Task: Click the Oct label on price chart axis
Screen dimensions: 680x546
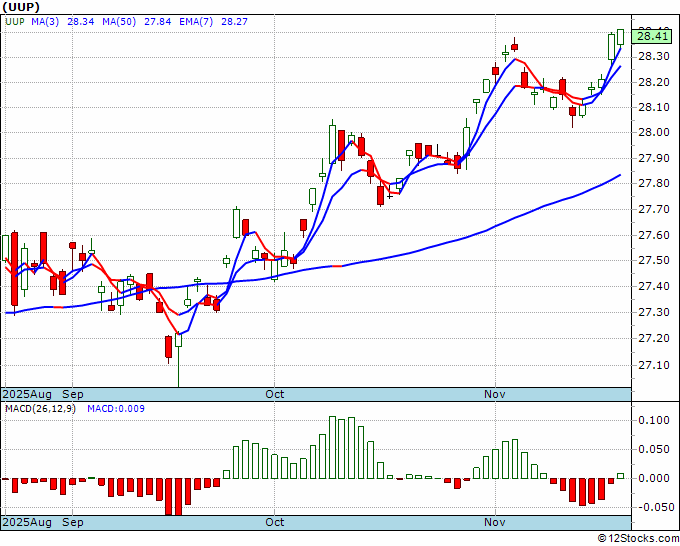Action: (275, 394)
